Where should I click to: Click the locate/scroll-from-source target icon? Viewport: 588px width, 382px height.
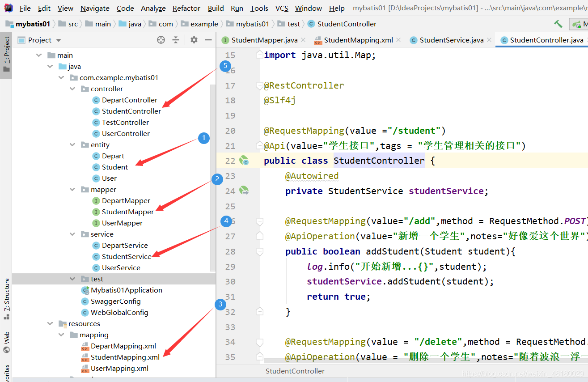click(x=161, y=40)
